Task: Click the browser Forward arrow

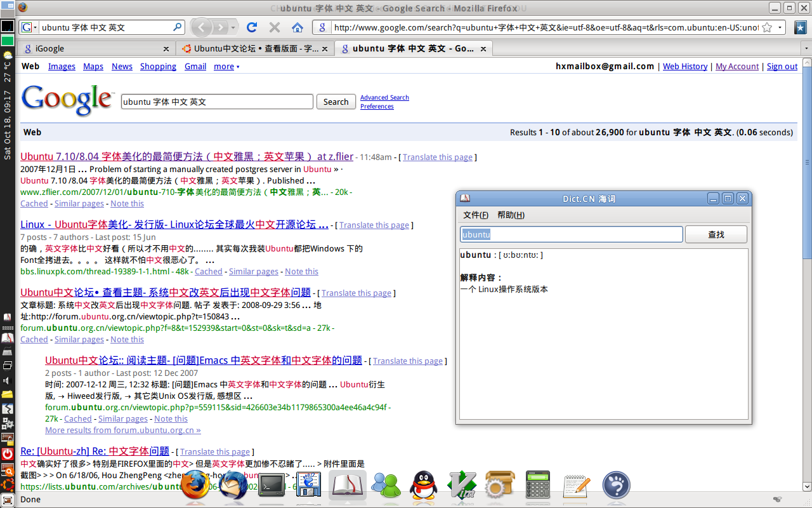Action: tap(219, 27)
